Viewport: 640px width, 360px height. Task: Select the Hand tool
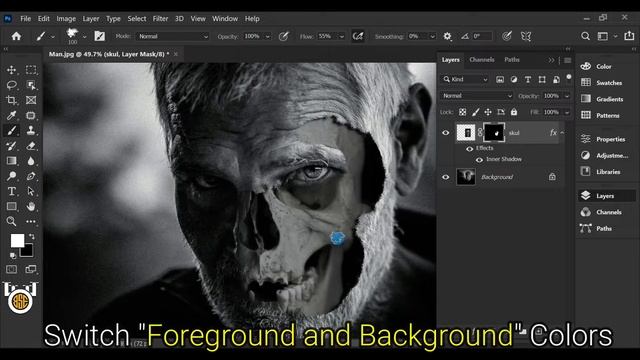(x=31, y=206)
